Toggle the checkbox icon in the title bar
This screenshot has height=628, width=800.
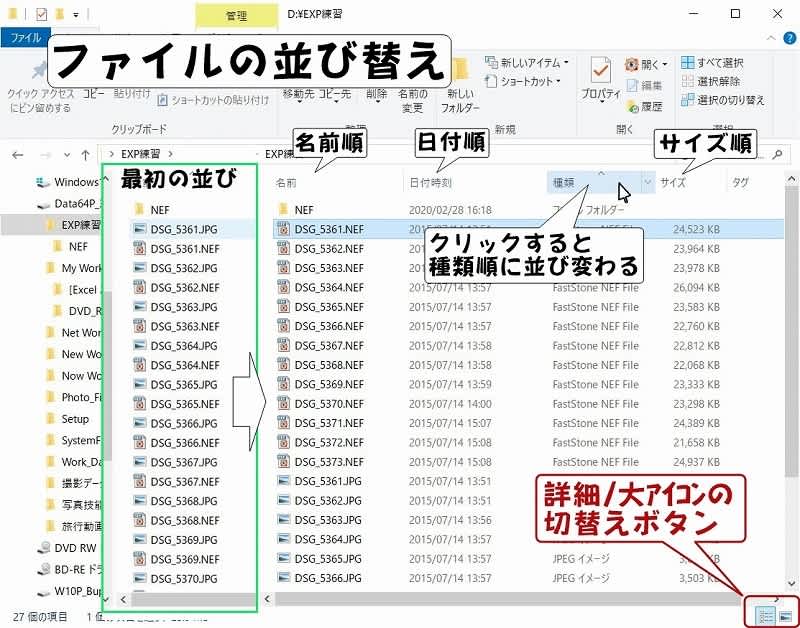tap(38, 13)
